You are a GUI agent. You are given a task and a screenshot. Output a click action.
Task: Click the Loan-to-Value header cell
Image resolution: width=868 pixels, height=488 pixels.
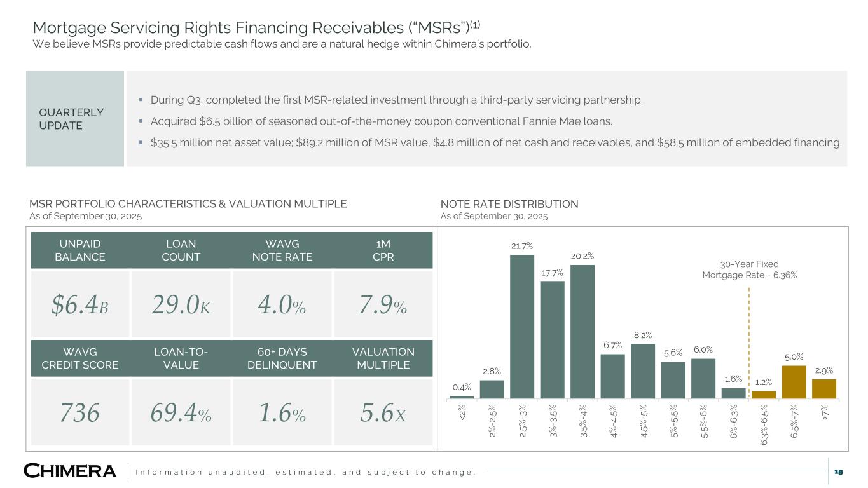coord(181,358)
